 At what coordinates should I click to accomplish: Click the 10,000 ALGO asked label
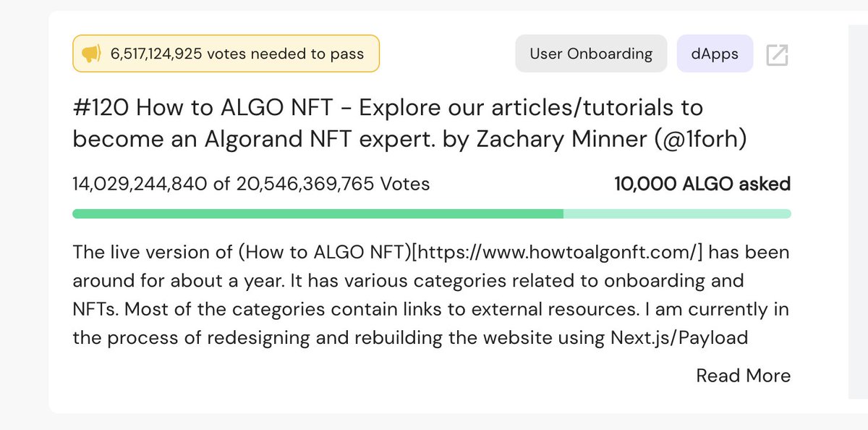pos(702,184)
